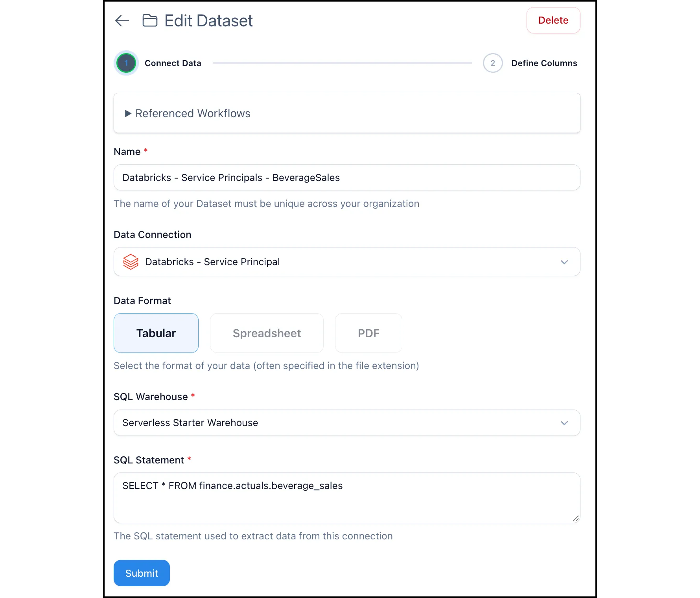Click the folder icon beside Edit Dataset
Image resolution: width=700 pixels, height=598 pixels.
150,20
